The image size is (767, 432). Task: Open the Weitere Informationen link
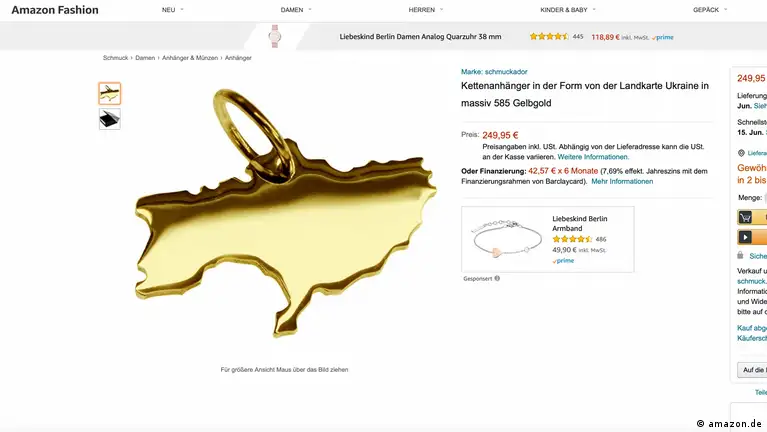593,157
